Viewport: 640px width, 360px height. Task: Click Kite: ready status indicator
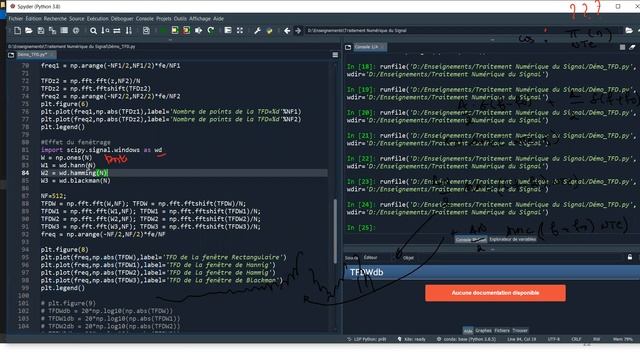pos(411,340)
